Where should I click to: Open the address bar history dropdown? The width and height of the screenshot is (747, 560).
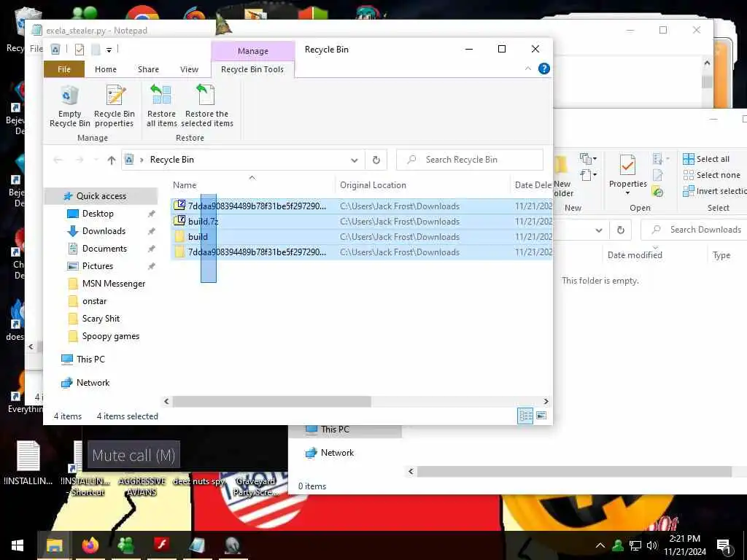pyautogui.click(x=354, y=160)
